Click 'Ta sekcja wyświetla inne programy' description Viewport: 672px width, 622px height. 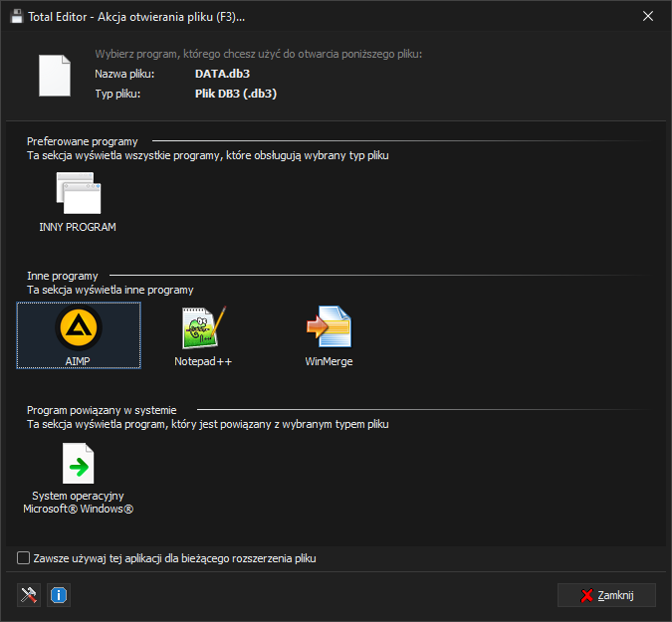(111, 290)
